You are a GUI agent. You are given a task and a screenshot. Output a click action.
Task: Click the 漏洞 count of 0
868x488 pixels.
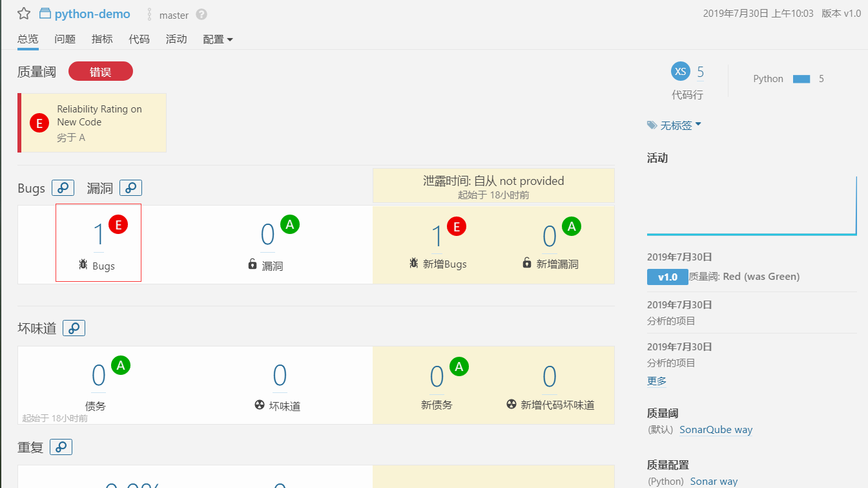coord(268,235)
